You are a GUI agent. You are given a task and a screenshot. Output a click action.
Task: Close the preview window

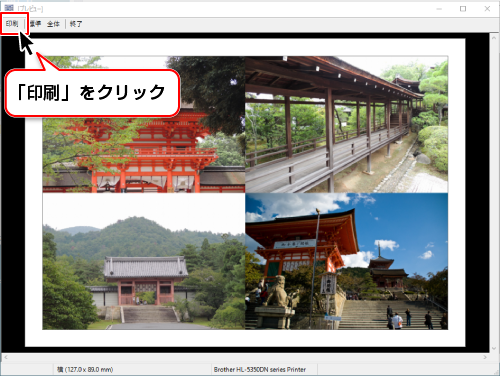click(x=487, y=9)
